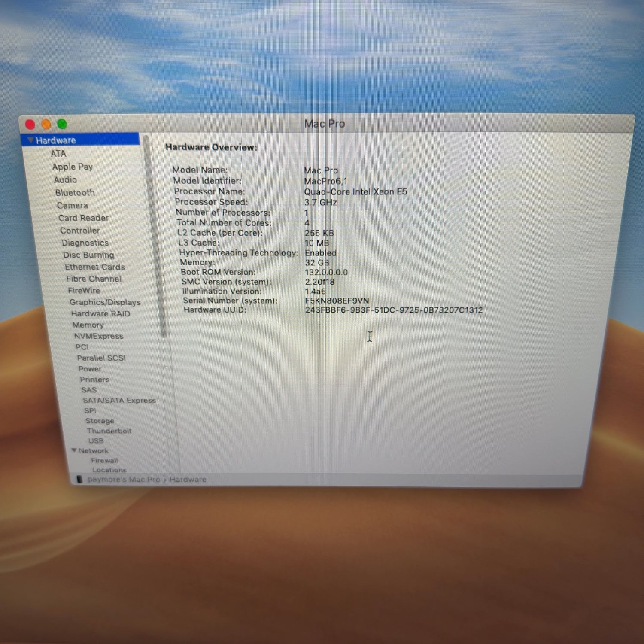Open the NVMExpress section

coord(98,336)
